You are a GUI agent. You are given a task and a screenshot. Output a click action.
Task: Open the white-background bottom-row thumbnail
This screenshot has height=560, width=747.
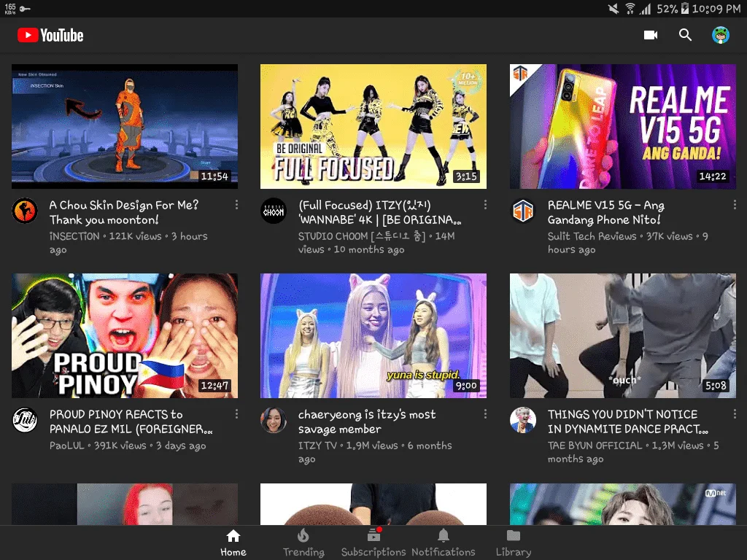click(373, 505)
